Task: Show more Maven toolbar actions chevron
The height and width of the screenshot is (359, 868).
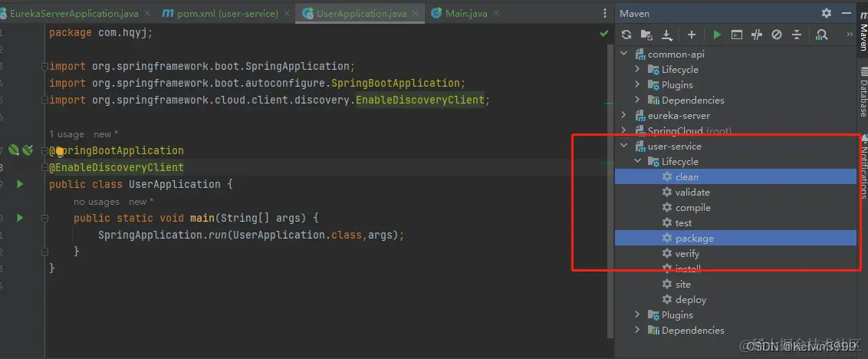Action: 850,35
